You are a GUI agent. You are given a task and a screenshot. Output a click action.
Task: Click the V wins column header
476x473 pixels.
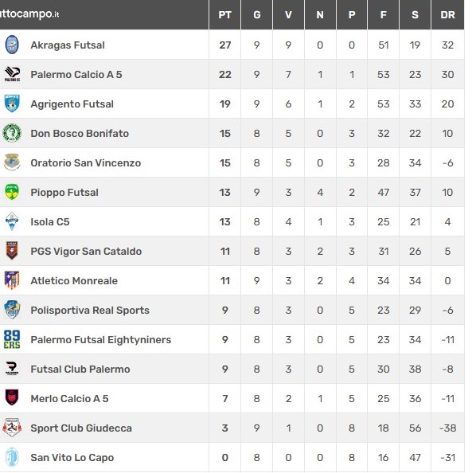pos(288,15)
